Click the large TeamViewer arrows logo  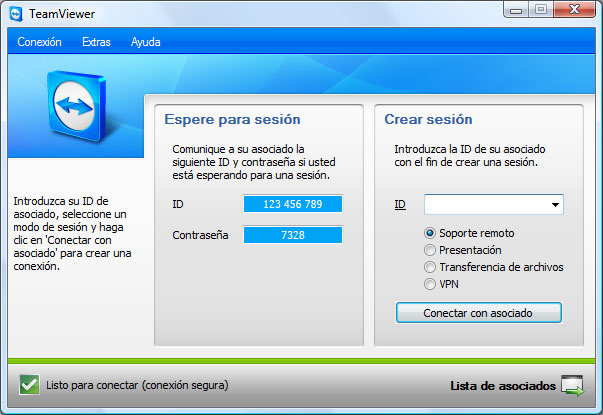coord(76,106)
